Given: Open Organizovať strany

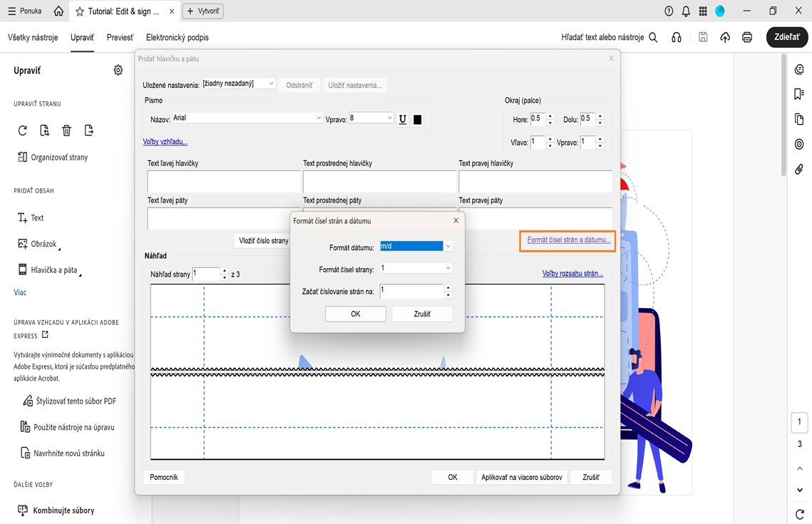Looking at the screenshot, I should (53, 157).
